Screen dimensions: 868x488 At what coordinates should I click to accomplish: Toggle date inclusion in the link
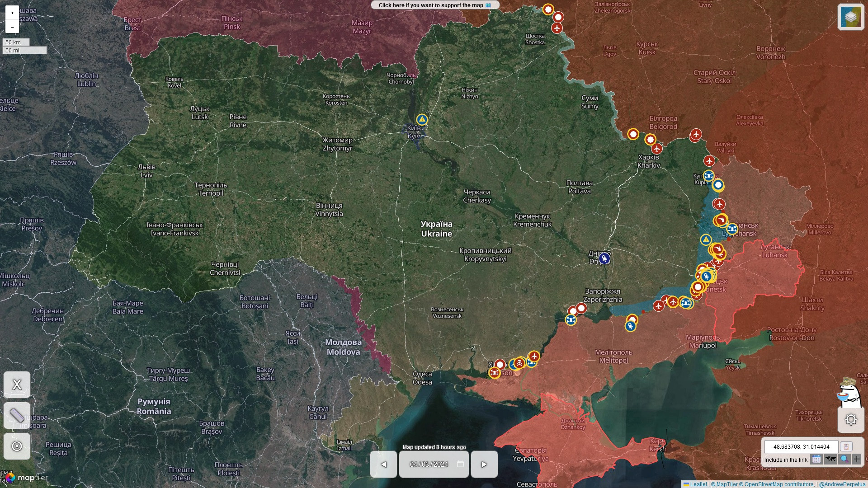point(816,460)
